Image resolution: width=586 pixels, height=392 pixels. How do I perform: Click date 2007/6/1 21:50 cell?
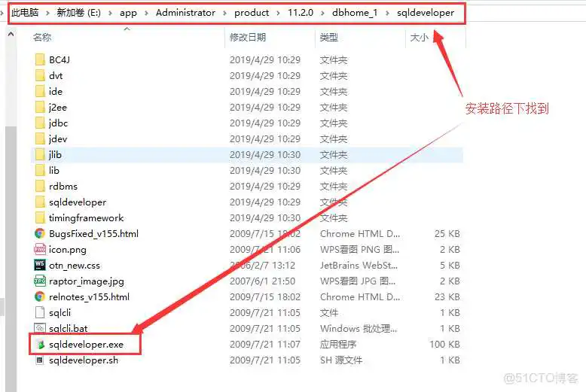[262, 281]
